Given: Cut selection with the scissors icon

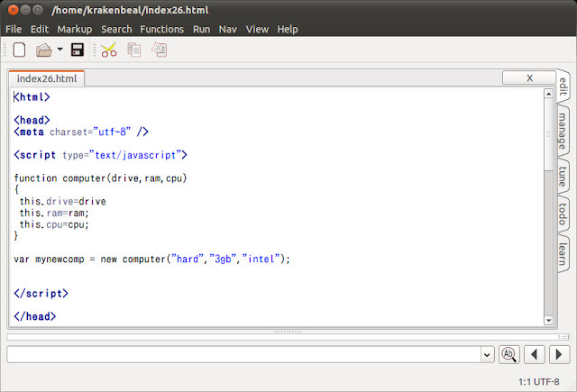Looking at the screenshot, I should click(109, 50).
